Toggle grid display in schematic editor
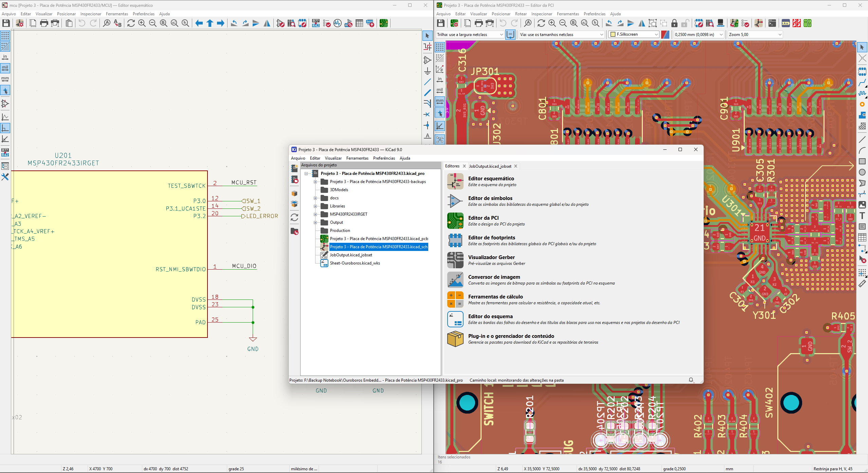 [x=5, y=35]
